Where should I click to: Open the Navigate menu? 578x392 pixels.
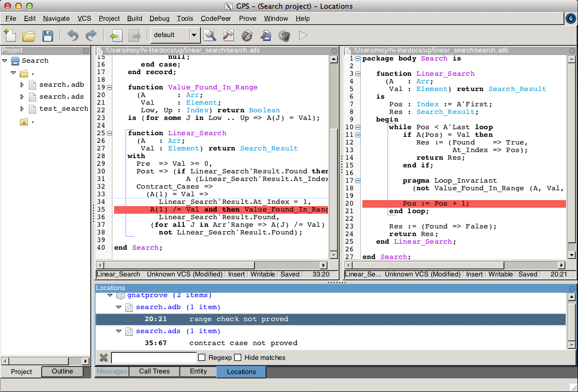pyautogui.click(x=56, y=19)
